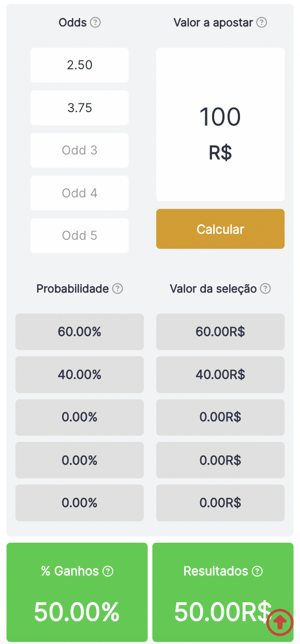
Task: Click the 60.00% probability box
Action: point(79,332)
